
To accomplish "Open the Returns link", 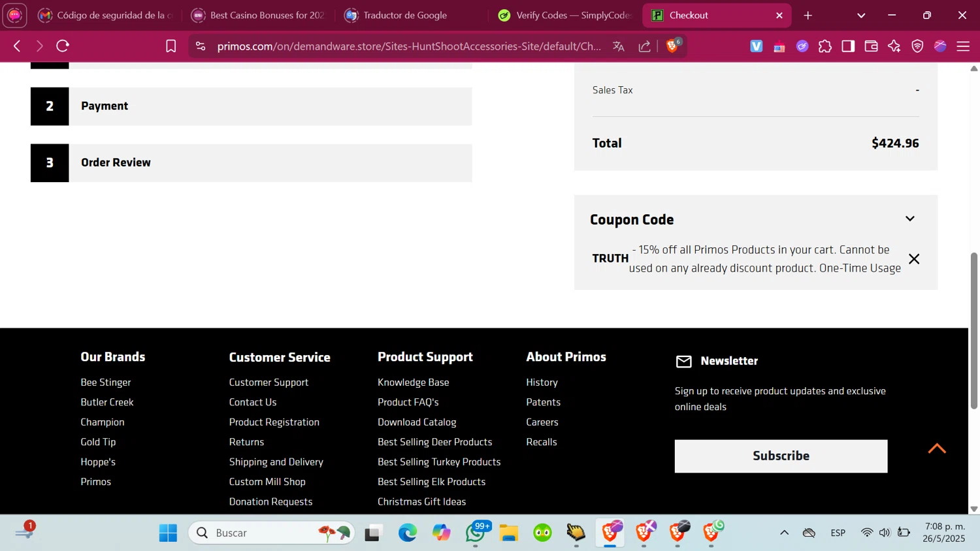I will click(x=246, y=442).
